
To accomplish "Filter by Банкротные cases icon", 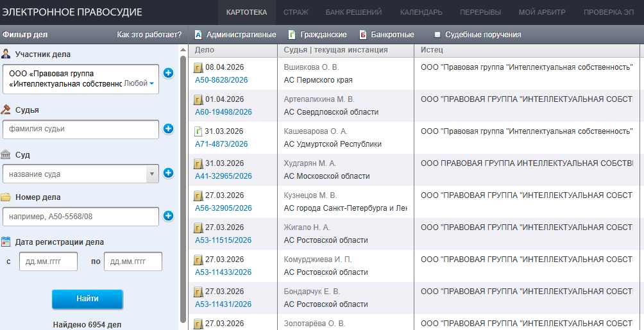I will (x=363, y=35).
